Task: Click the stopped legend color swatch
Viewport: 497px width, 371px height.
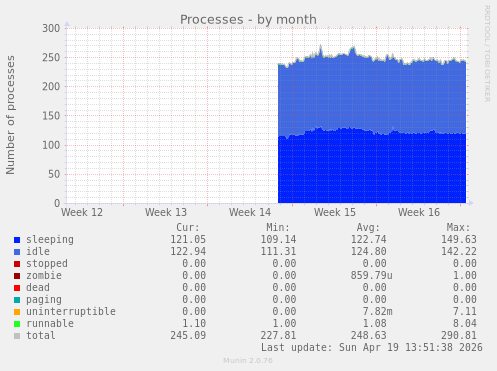Action: click(17, 264)
